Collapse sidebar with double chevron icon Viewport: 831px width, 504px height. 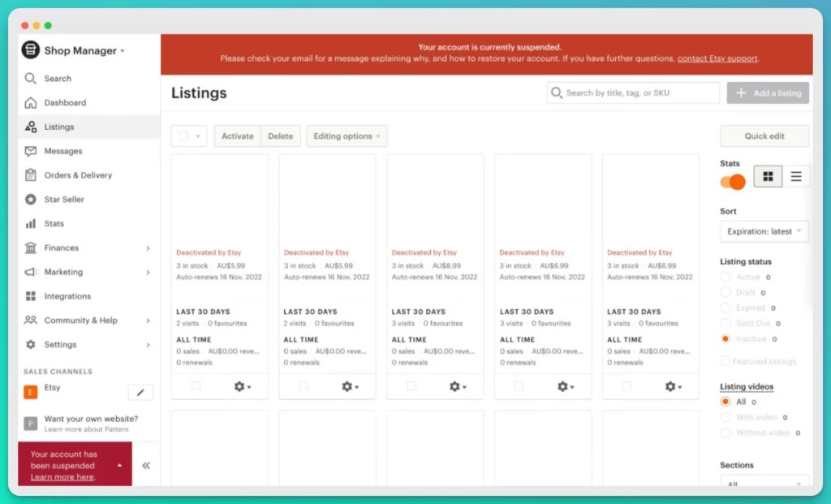click(146, 465)
